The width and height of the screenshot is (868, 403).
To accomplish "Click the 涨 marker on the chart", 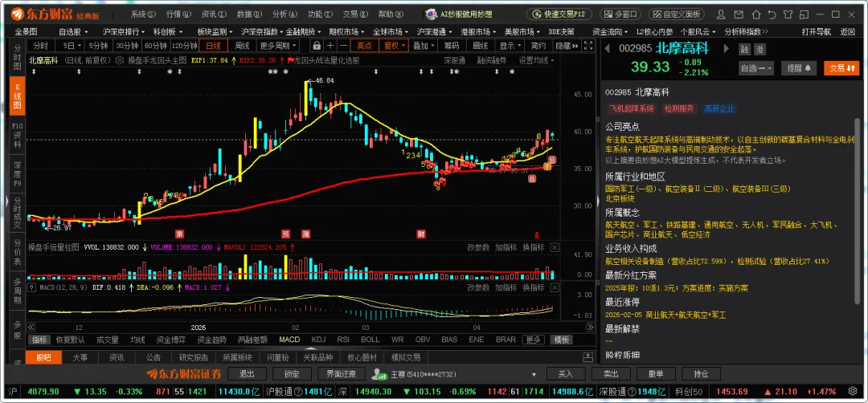I will [x=305, y=234].
